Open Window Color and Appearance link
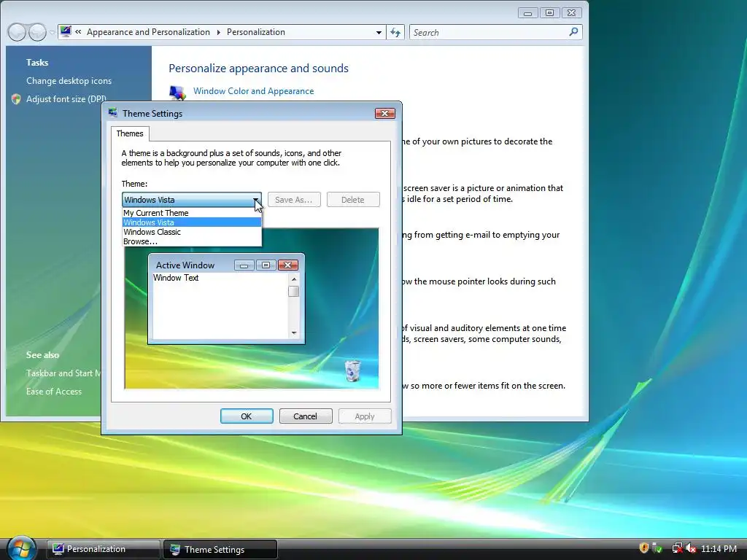Image resolution: width=747 pixels, height=560 pixels. click(x=253, y=91)
